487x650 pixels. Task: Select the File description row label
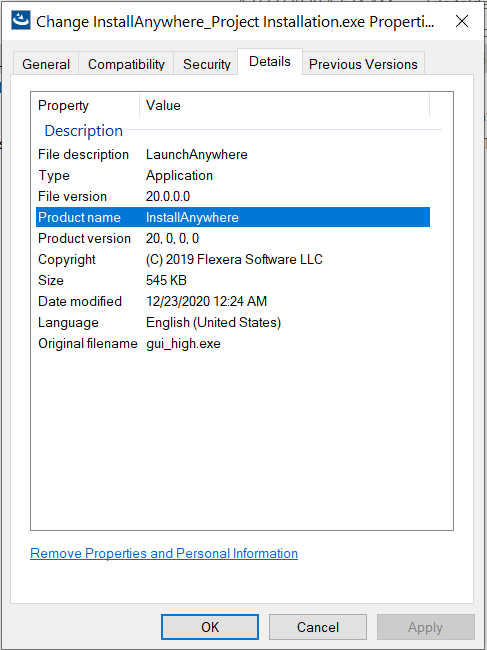[83, 154]
